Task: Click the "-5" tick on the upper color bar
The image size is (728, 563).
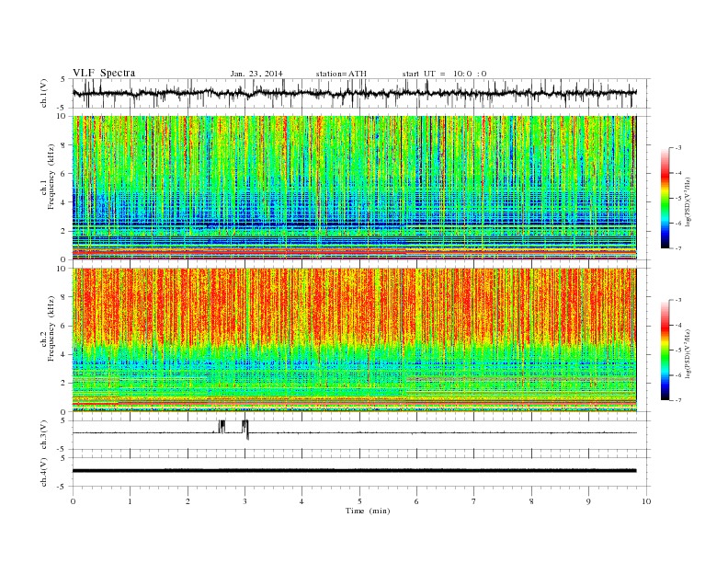Action: (x=678, y=199)
